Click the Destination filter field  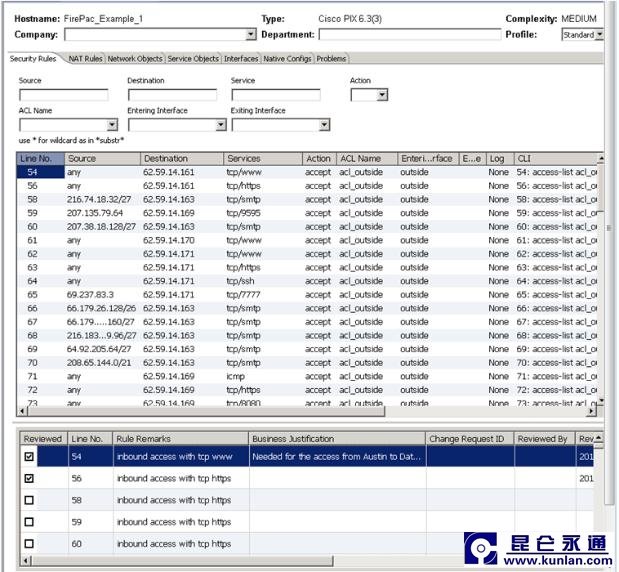point(172,95)
